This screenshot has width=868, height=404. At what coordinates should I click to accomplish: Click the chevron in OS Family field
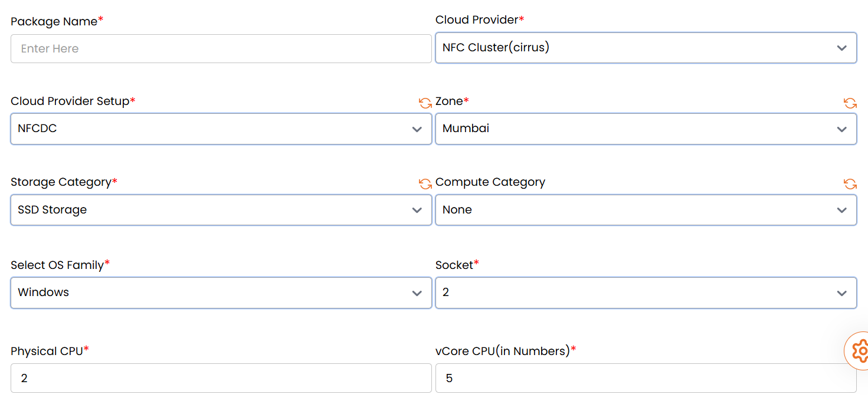coord(417,293)
